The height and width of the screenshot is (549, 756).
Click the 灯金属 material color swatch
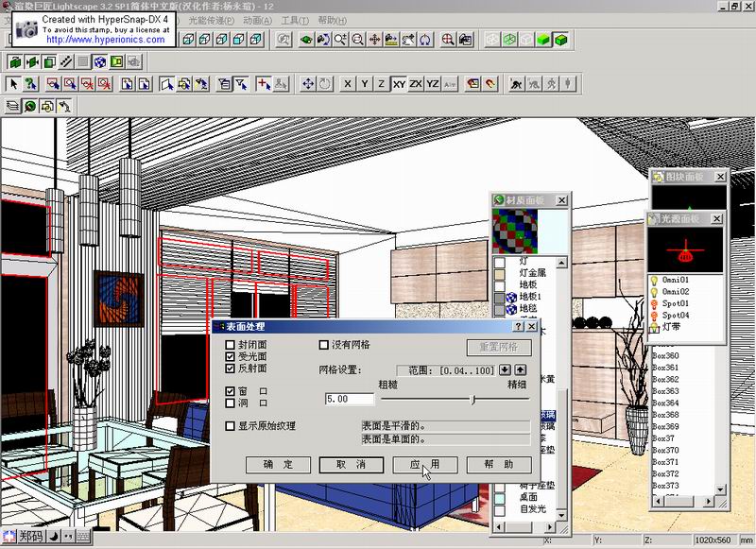(500, 274)
